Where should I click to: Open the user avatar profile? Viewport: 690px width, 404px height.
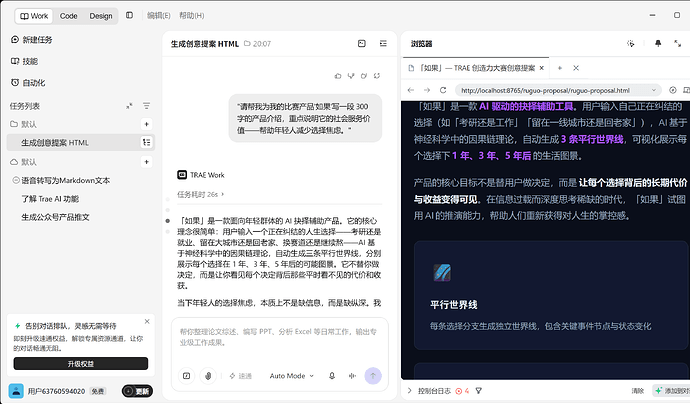[16, 391]
